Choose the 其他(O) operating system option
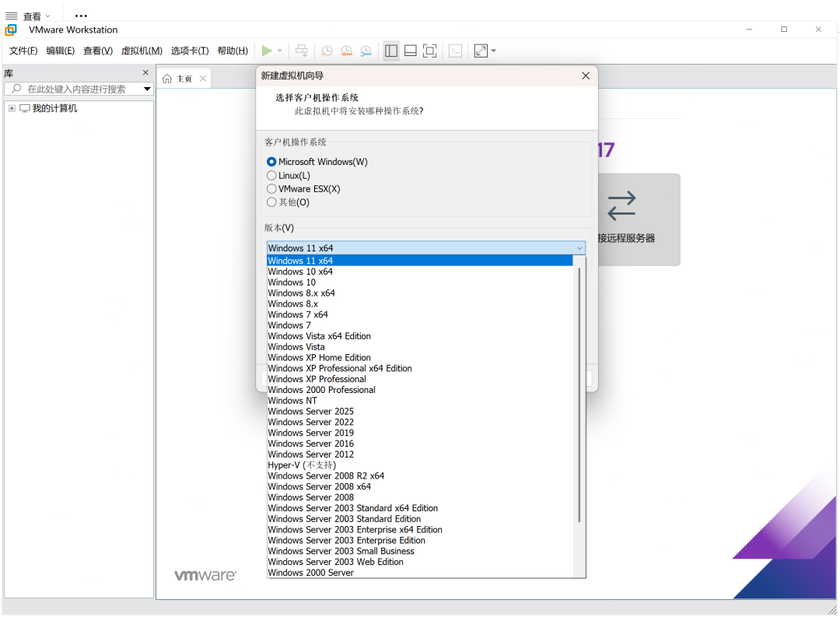Image resolution: width=840 pixels, height=621 pixels. [x=271, y=202]
